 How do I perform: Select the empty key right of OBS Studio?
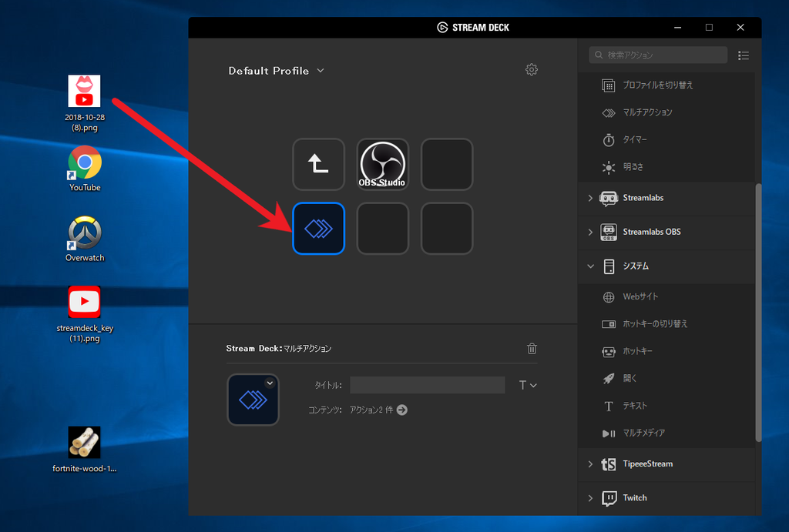(x=447, y=165)
